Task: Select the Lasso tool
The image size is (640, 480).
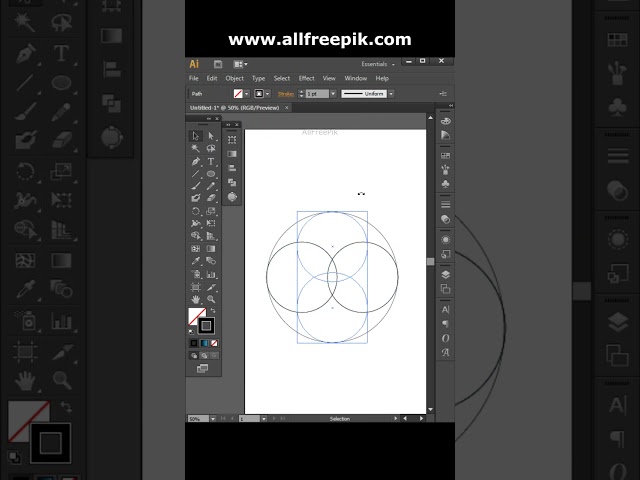Action: pyautogui.click(x=211, y=148)
